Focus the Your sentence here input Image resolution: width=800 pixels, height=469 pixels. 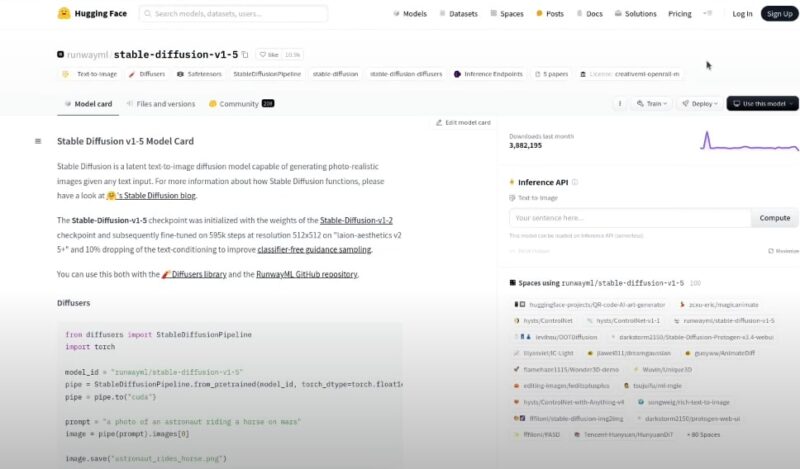[629, 217]
